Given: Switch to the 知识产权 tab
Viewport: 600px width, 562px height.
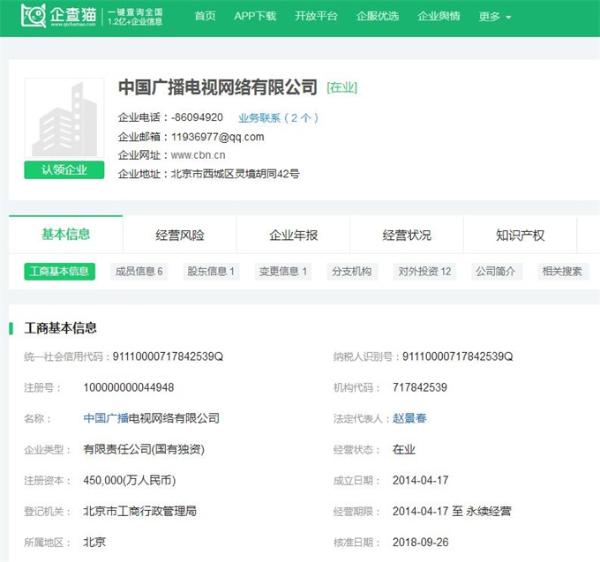Looking at the screenshot, I should [x=520, y=235].
